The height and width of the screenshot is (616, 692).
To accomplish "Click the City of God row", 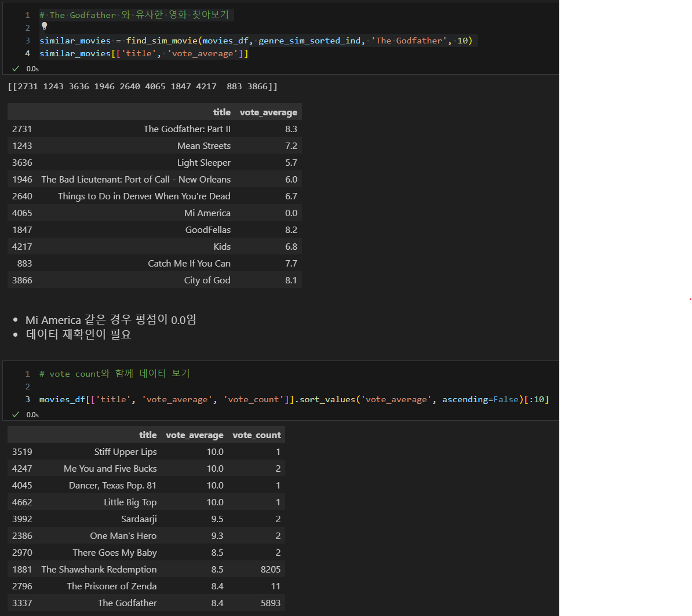I will pos(155,280).
